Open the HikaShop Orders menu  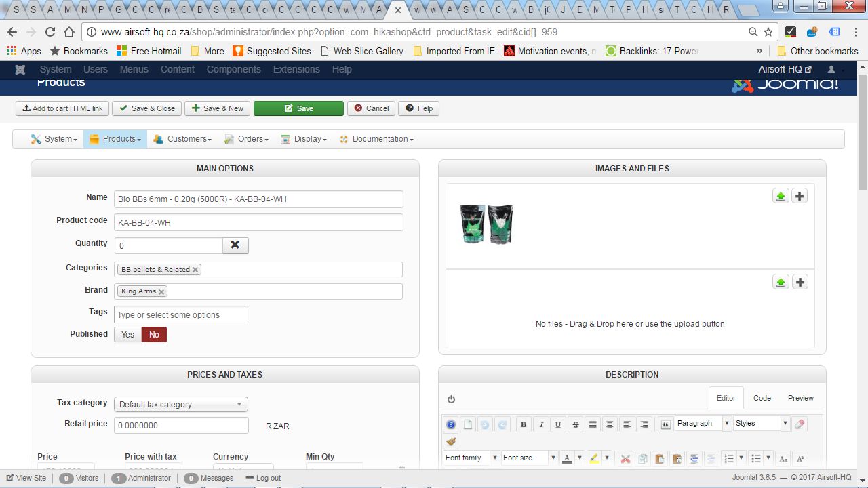tap(246, 139)
